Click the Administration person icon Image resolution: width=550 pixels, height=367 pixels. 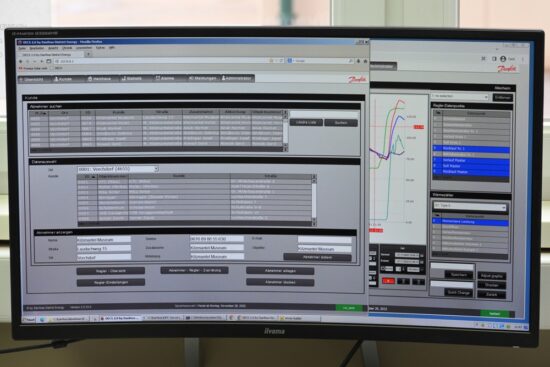(223, 78)
